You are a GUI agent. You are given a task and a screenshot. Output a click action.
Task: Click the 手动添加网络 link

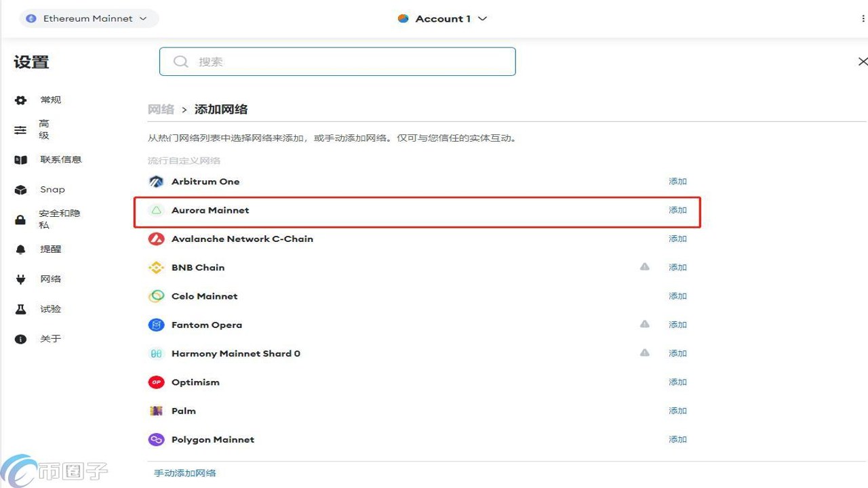184,473
